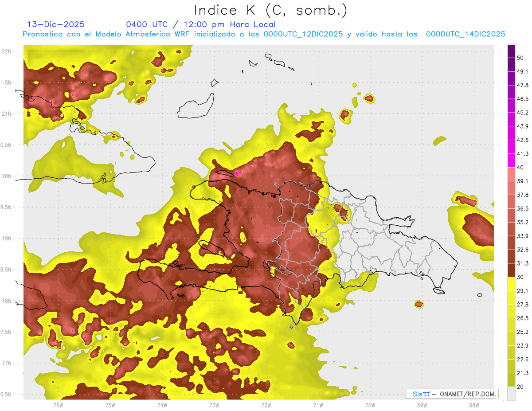
Task: Click the color bar value '42.6'
Action: click(x=523, y=140)
